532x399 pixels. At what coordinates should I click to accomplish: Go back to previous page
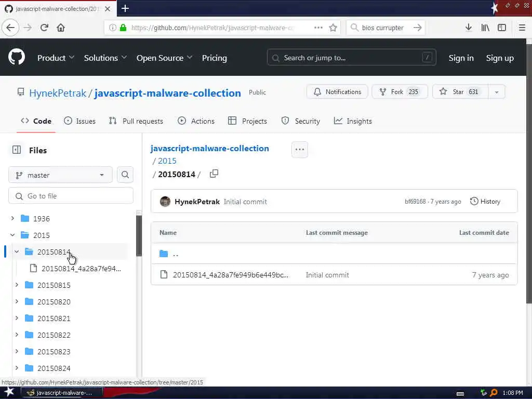[x=10, y=28]
